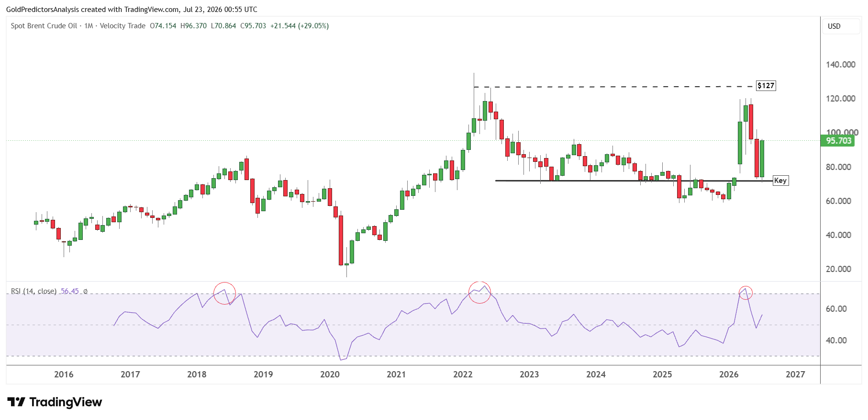Click the RSI value 56.45

tap(70, 291)
